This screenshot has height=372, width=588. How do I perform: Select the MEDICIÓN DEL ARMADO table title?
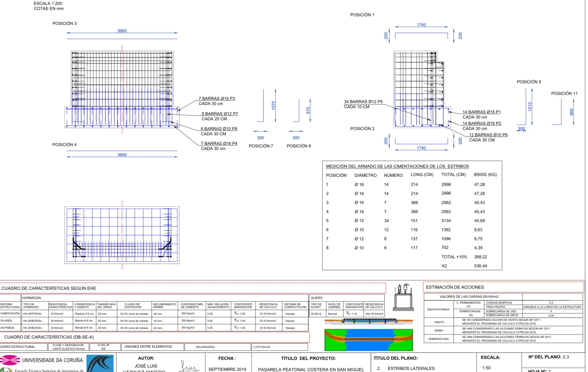click(397, 166)
